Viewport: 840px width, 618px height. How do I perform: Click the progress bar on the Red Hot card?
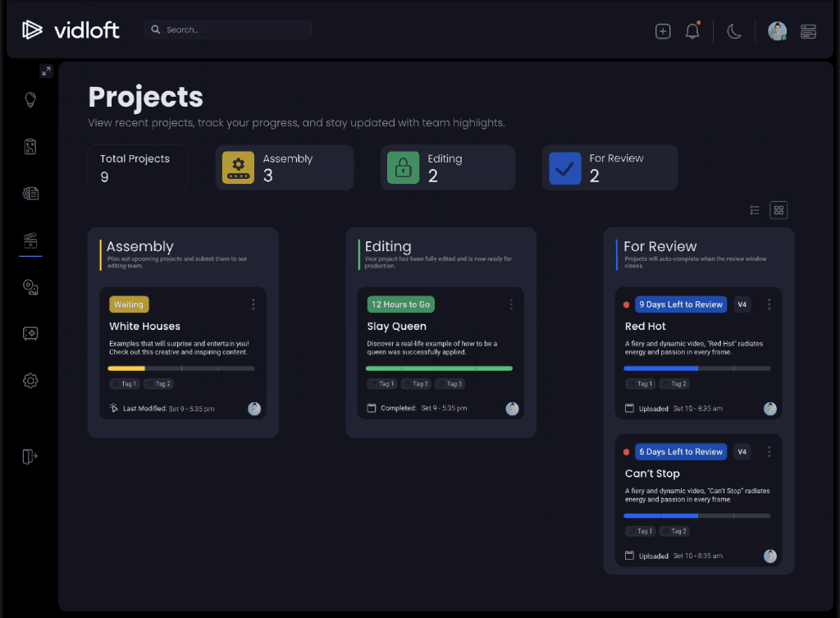coord(697,369)
